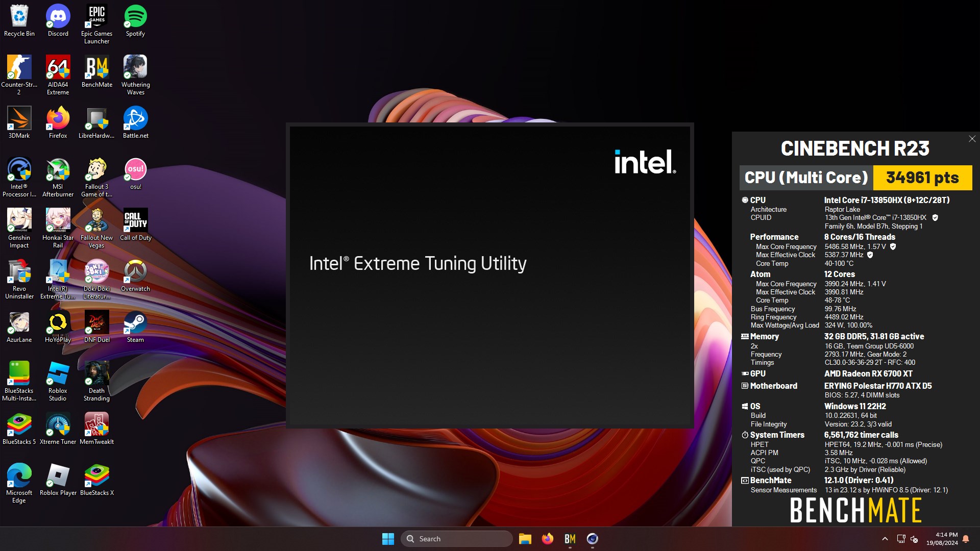Open Death Stranding shortcut

[x=97, y=382]
